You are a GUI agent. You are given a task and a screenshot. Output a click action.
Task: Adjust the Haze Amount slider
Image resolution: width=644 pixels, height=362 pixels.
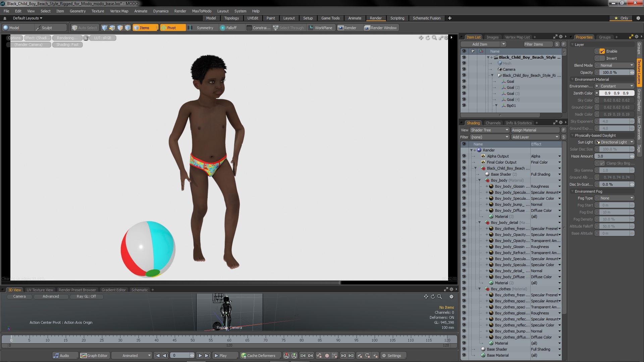pos(614,156)
